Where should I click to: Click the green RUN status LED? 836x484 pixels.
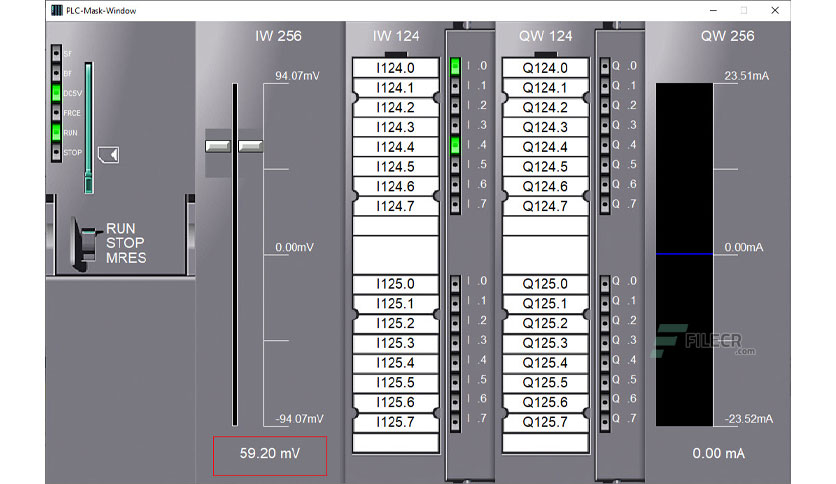pyautogui.click(x=56, y=132)
